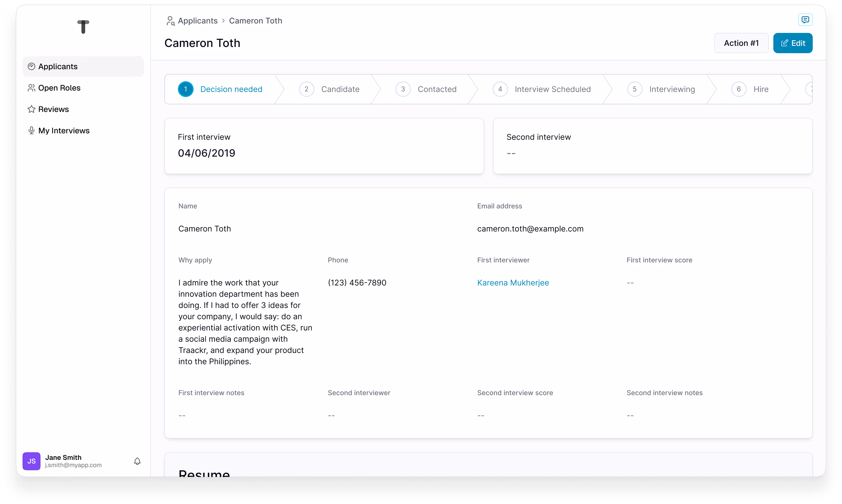
Task: Click the JS user avatar
Action: tap(32, 461)
